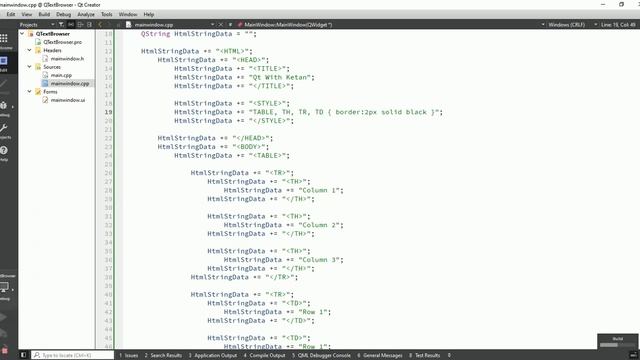Image resolution: width=640 pixels, height=360 pixels.
Task: Click the Start Debugging button in sidebar
Action: (x=4, y=334)
